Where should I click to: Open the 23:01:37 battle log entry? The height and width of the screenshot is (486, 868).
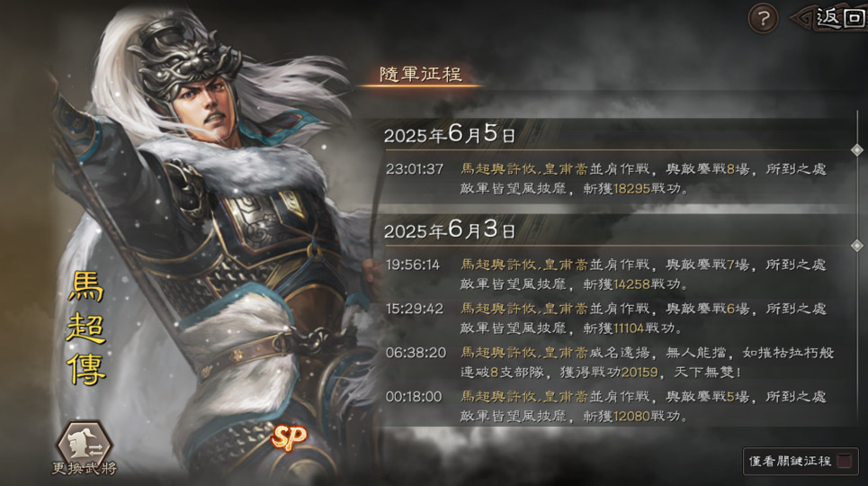pyautogui.click(x=607, y=178)
